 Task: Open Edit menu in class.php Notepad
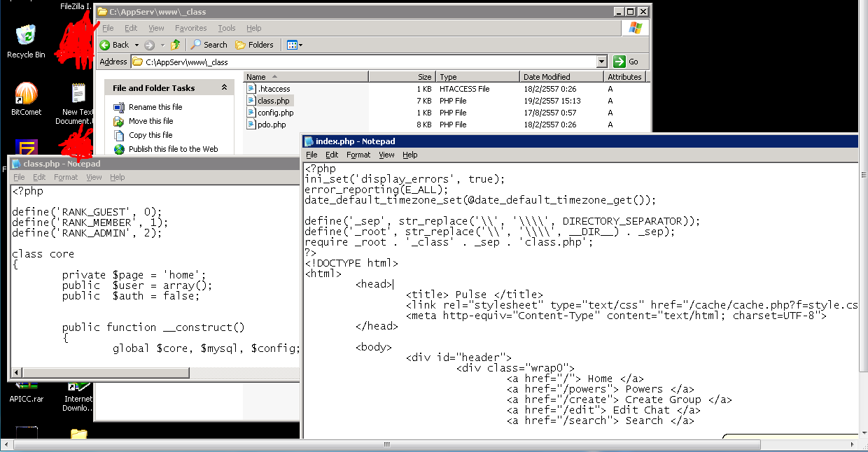[39, 177]
